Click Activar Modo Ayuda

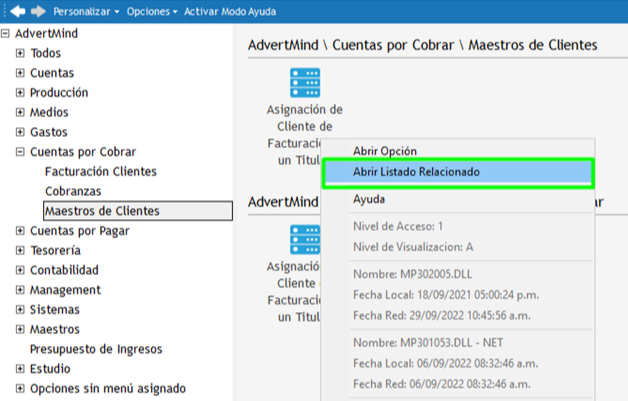(x=230, y=12)
